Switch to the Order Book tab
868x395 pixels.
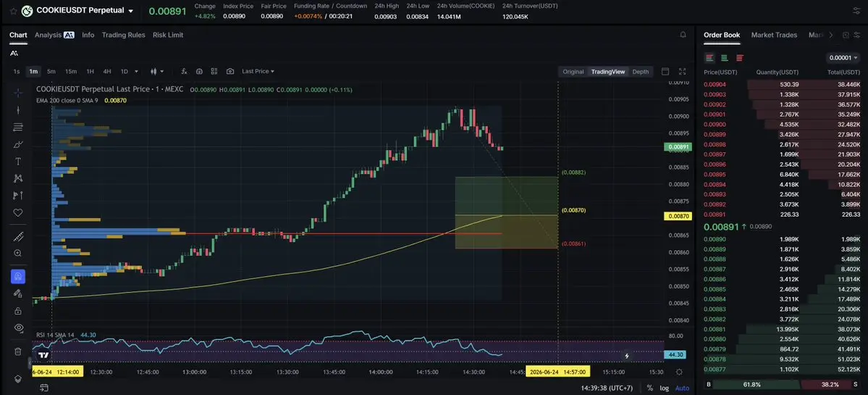click(721, 35)
